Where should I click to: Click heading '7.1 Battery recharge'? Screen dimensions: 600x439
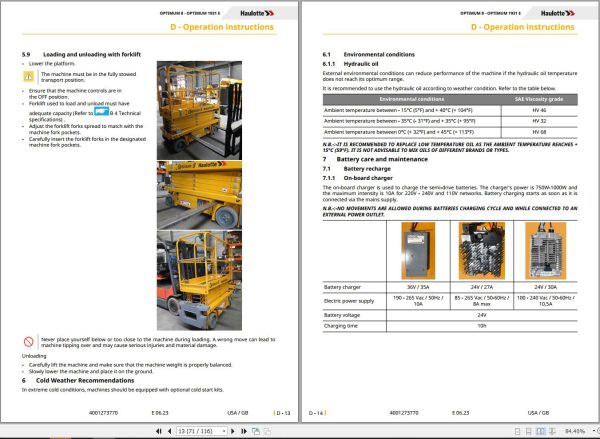point(357,169)
